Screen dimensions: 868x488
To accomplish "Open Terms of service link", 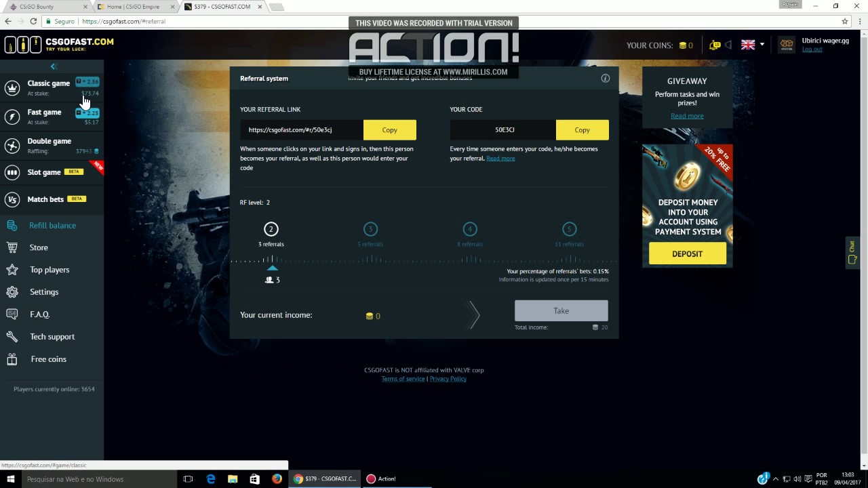I will pyautogui.click(x=403, y=379).
